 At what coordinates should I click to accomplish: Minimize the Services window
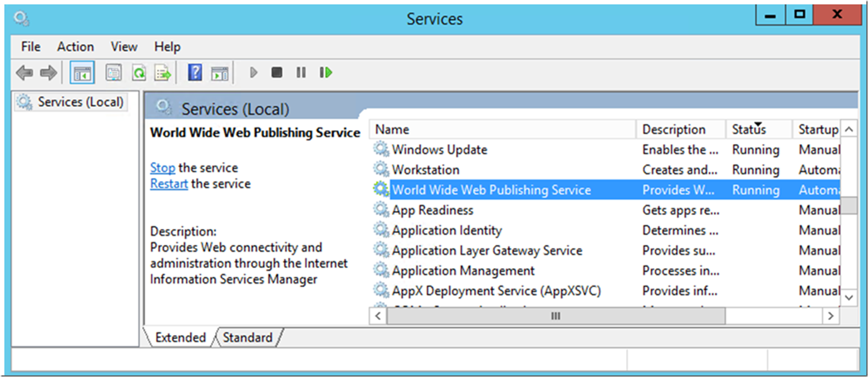(770, 15)
